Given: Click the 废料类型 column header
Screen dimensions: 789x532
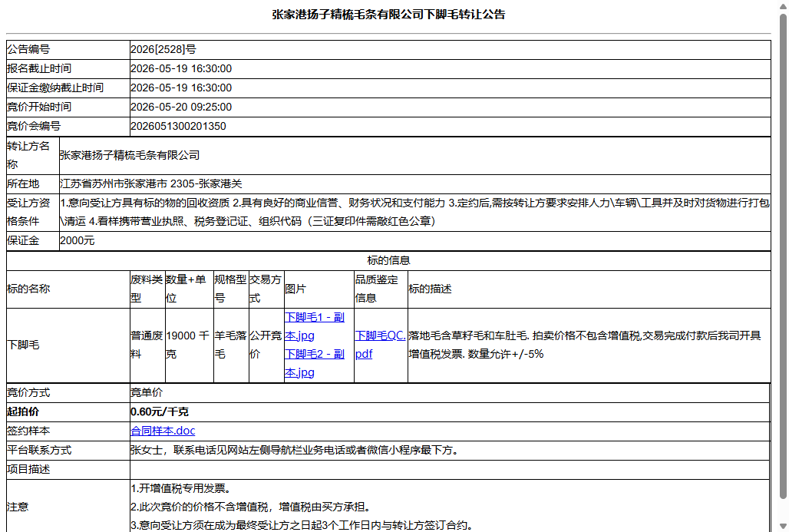Looking at the screenshot, I should coord(147,289).
